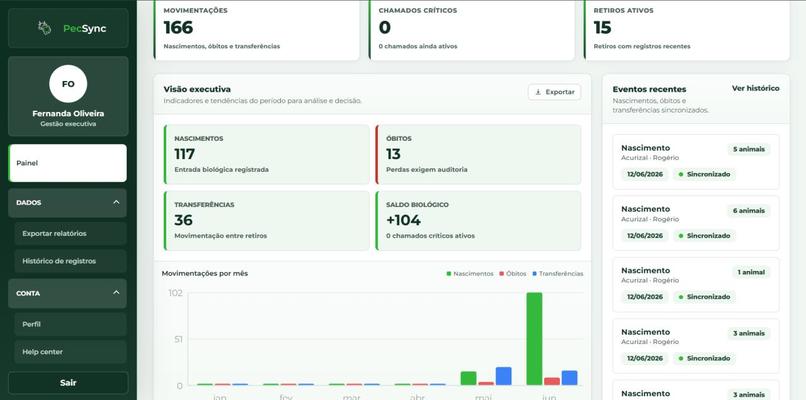
Task: Open the Help center
Action: point(70,352)
